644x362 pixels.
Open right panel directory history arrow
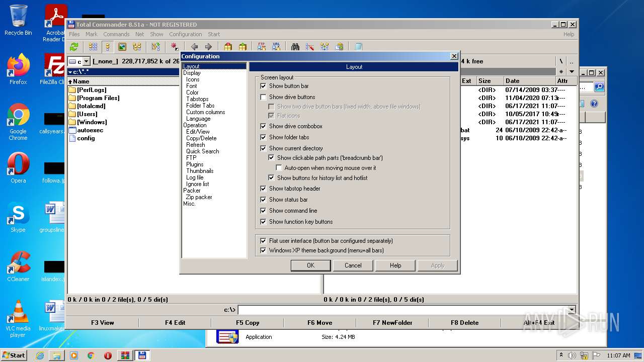[572, 72]
